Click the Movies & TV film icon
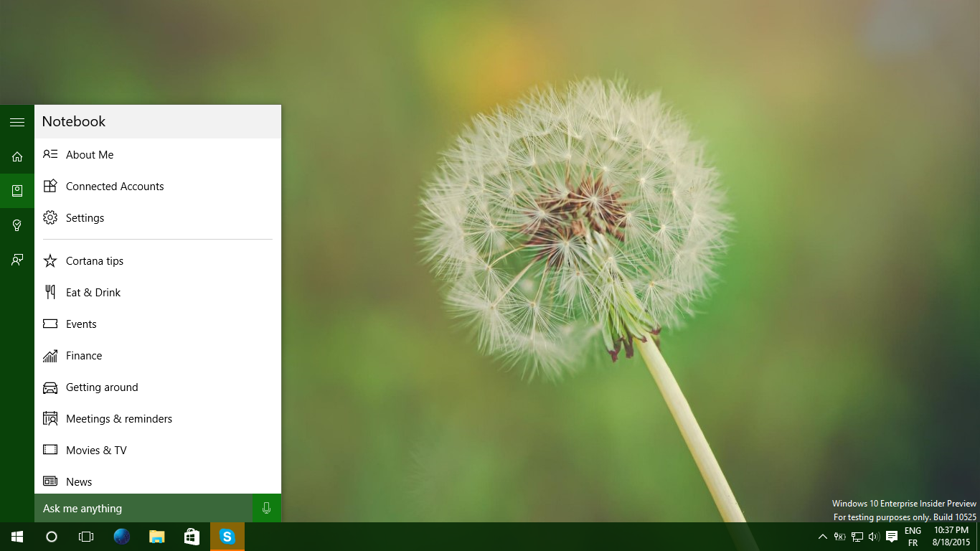This screenshot has width=980, height=551. pyautogui.click(x=50, y=450)
